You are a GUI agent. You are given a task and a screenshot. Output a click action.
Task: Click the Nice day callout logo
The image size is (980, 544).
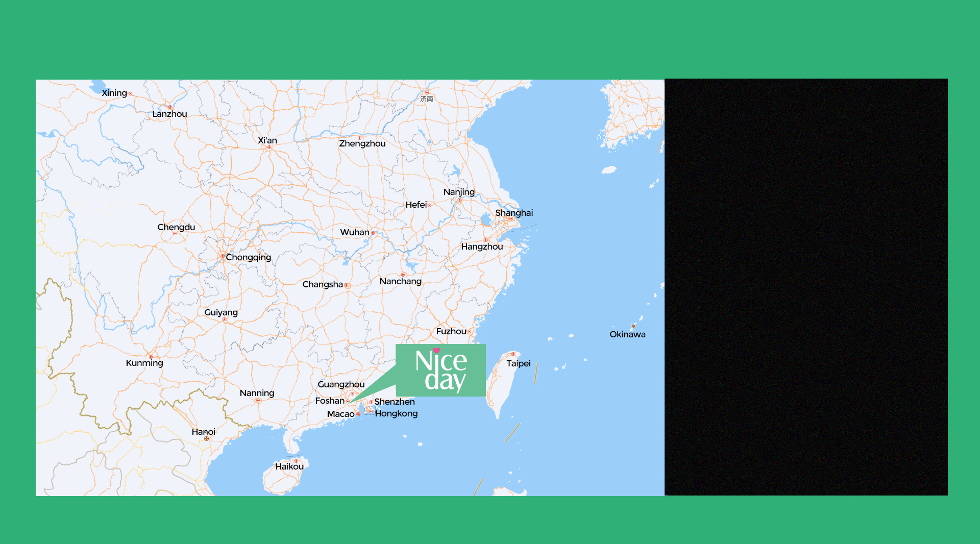tap(440, 371)
